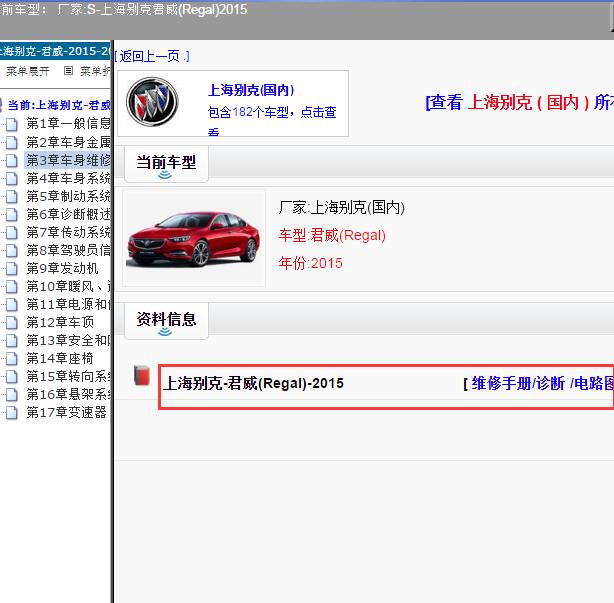This screenshot has width=614, height=603.
Task: Open chapter 第14章座椅
Action: [x=60, y=359]
